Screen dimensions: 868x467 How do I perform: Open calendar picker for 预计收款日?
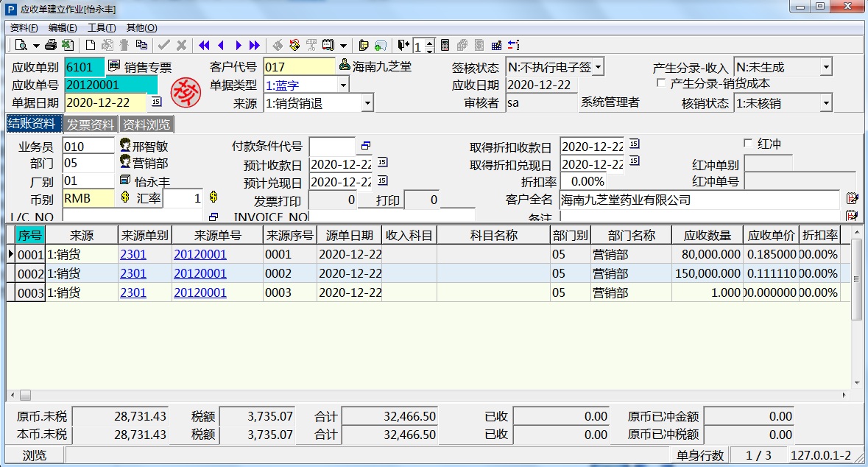point(383,162)
